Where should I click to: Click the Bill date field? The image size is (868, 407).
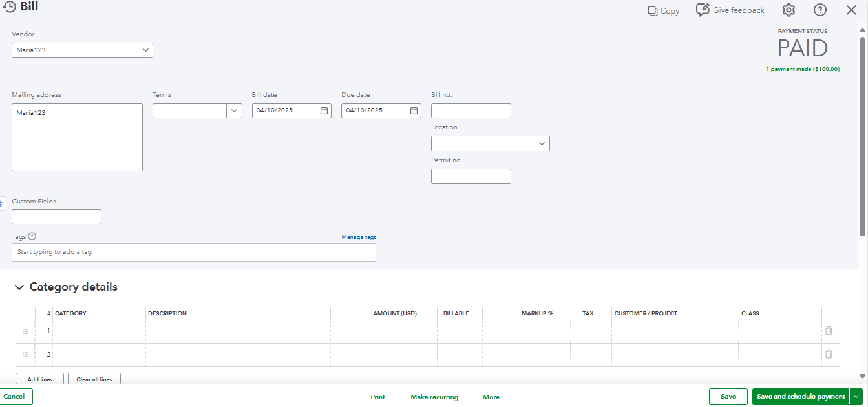pos(291,110)
